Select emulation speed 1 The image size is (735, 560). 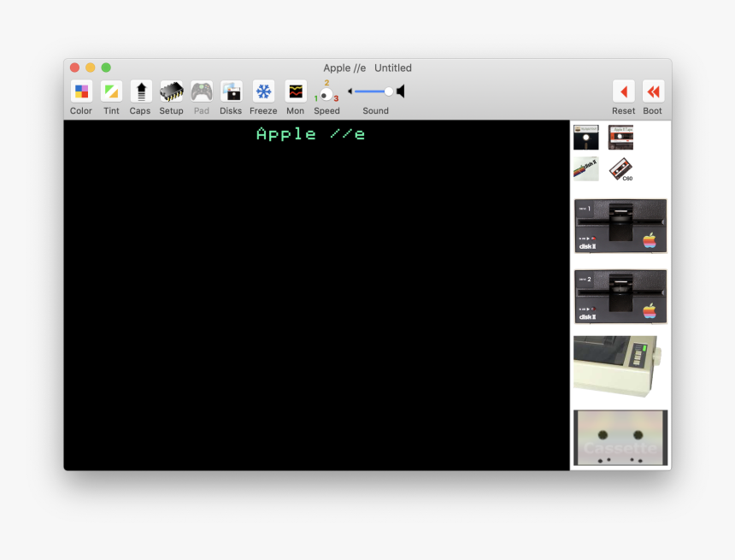click(x=318, y=97)
